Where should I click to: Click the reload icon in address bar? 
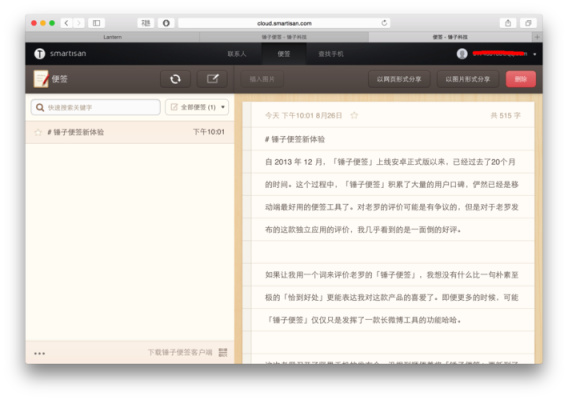(384, 23)
